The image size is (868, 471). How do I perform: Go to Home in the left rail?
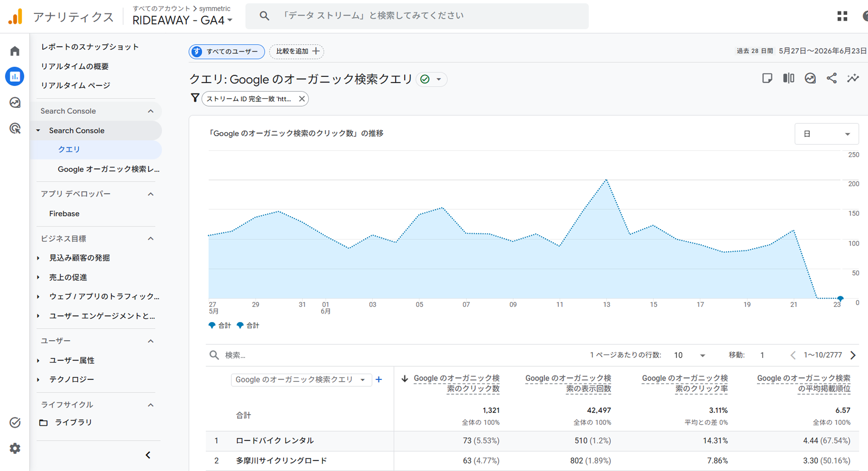pyautogui.click(x=15, y=51)
